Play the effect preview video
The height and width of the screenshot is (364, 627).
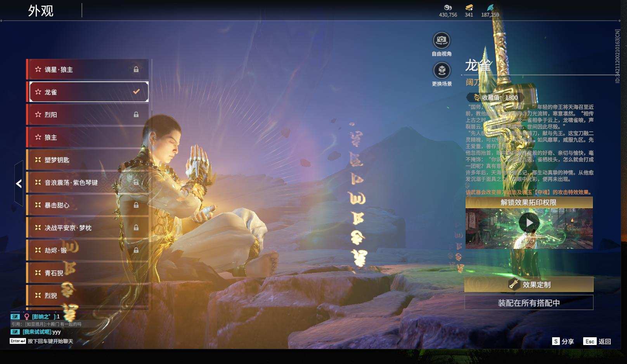pos(529,223)
